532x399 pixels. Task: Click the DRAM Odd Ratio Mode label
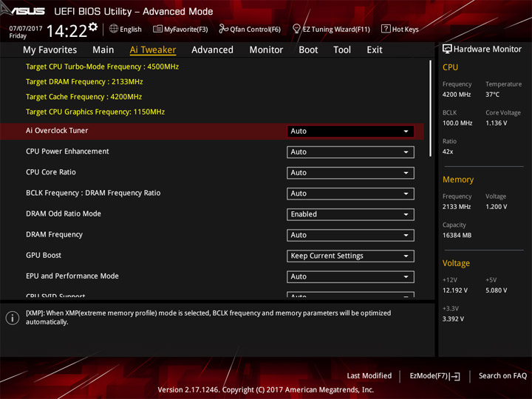pos(64,214)
